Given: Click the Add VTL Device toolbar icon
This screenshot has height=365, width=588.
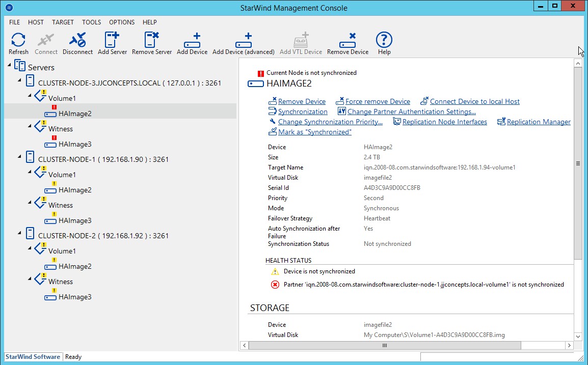Looking at the screenshot, I should (301, 40).
